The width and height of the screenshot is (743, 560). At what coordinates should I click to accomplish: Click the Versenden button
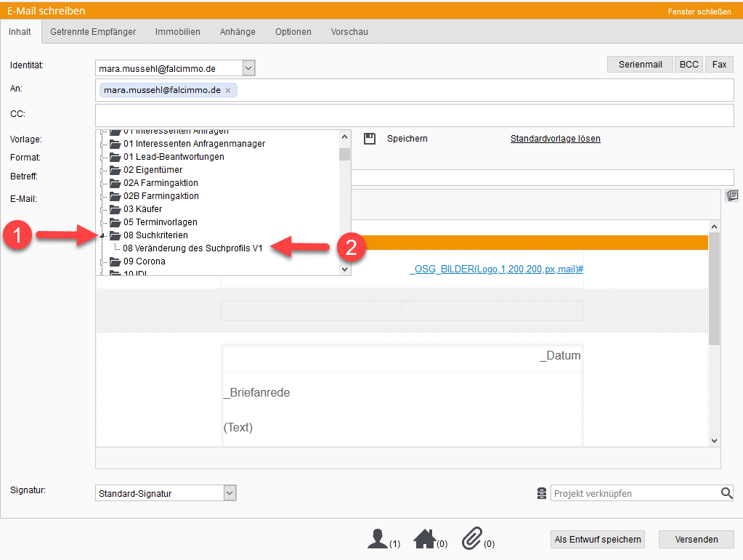pyautogui.click(x=696, y=539)
